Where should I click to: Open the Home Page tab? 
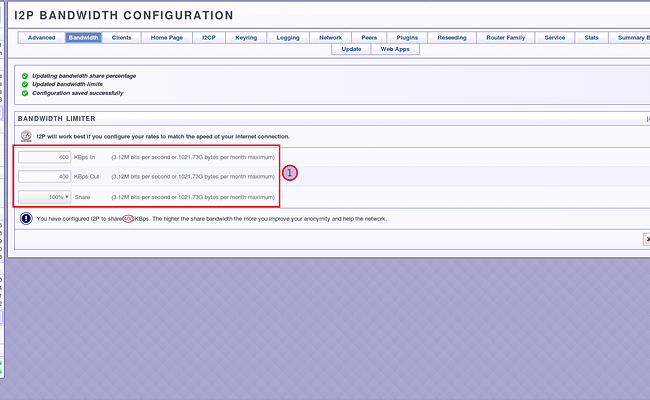pos(167,37)
